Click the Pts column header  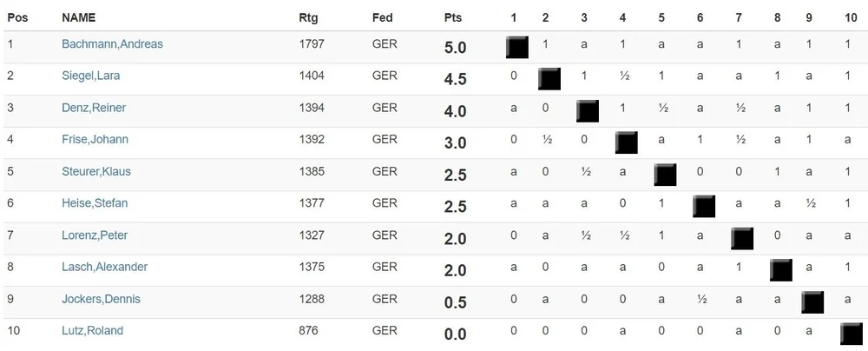(x=453, y=17)
